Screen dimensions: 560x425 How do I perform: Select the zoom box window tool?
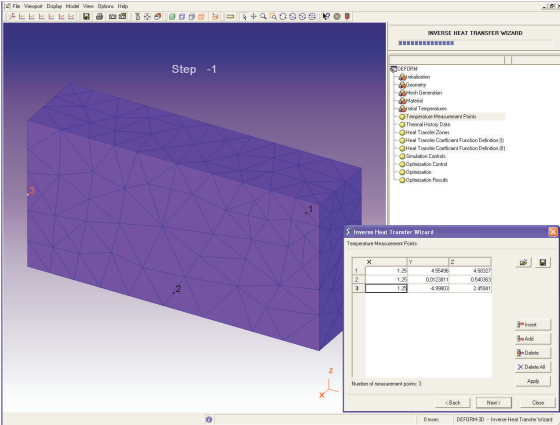(273, 16)
